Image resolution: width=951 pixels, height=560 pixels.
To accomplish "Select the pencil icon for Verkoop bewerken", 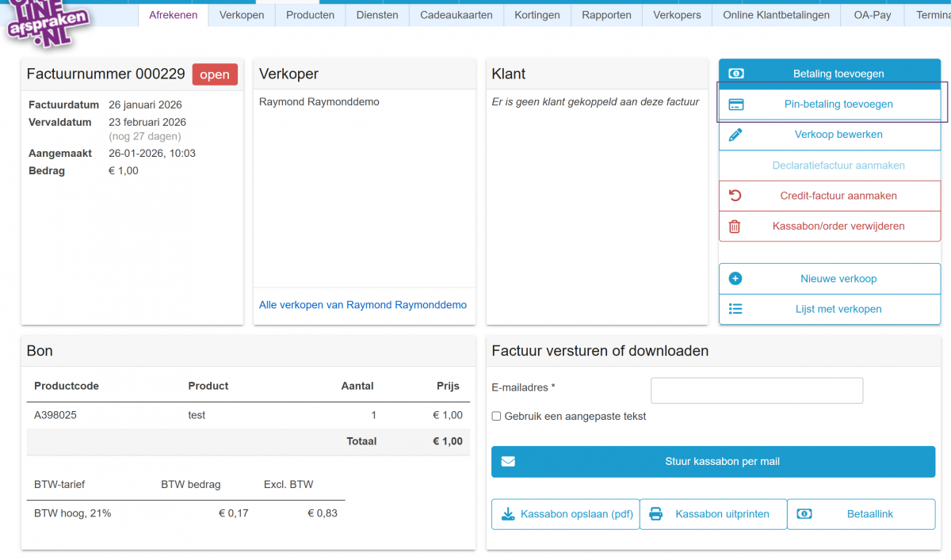I will [x=735, y=134].
